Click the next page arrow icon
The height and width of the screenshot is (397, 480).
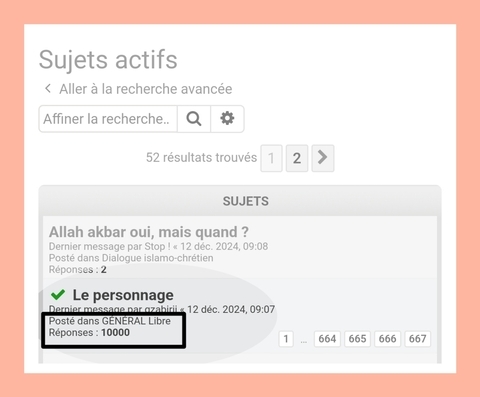tap(323, 158)
